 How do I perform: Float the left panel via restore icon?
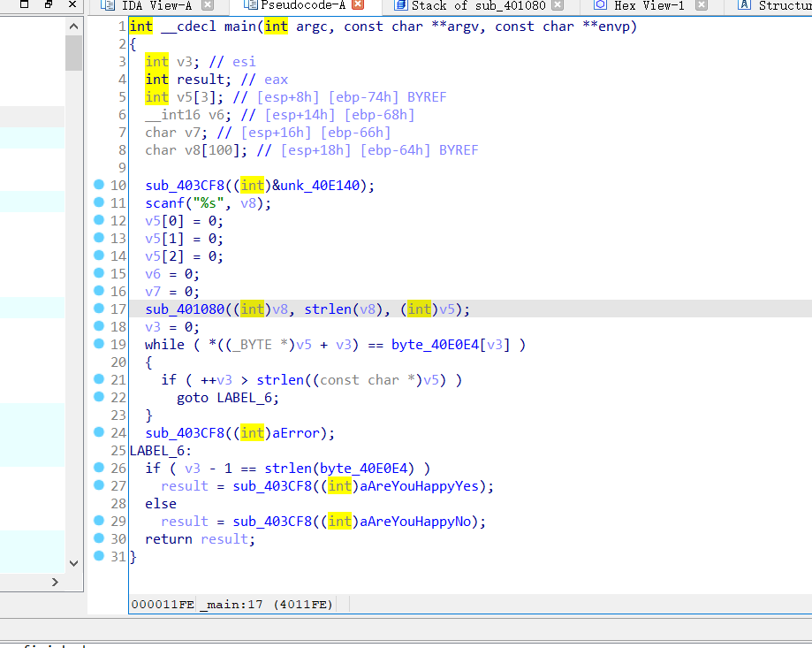click(49, 4)
